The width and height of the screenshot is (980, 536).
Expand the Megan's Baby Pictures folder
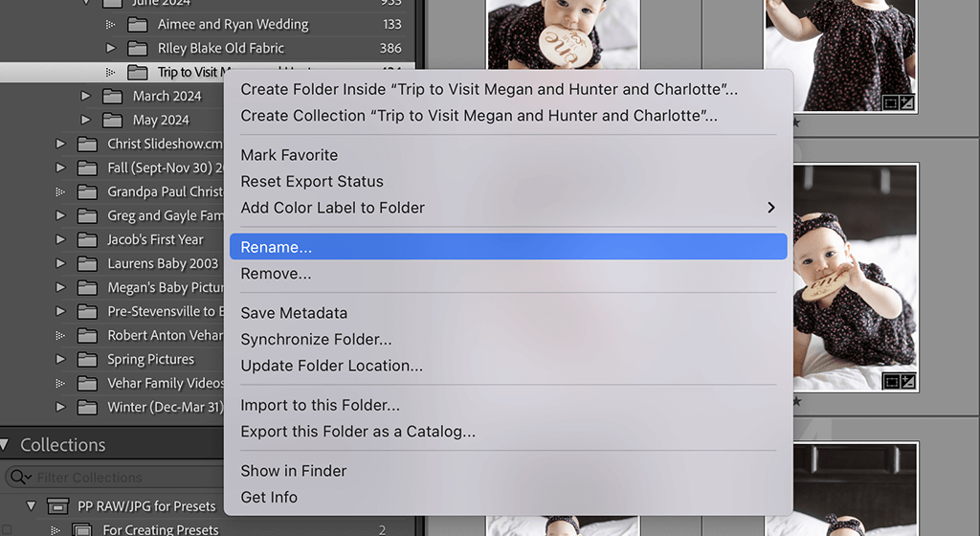point(60,287)
